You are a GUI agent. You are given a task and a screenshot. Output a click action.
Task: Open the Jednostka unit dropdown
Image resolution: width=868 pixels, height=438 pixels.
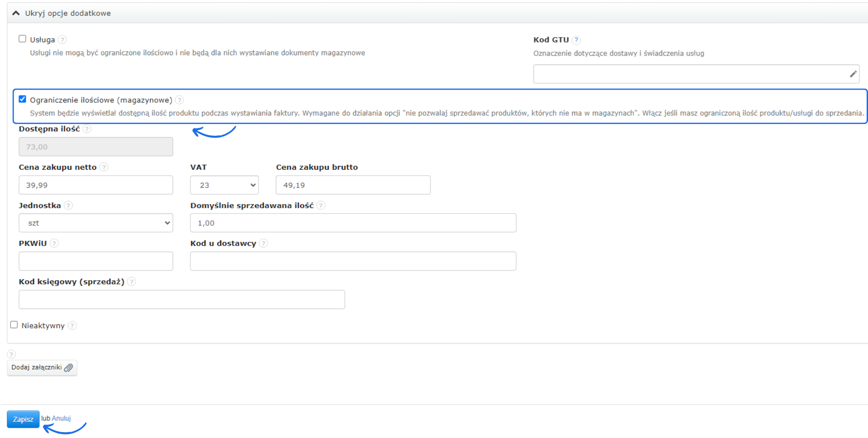coord(96,223)
